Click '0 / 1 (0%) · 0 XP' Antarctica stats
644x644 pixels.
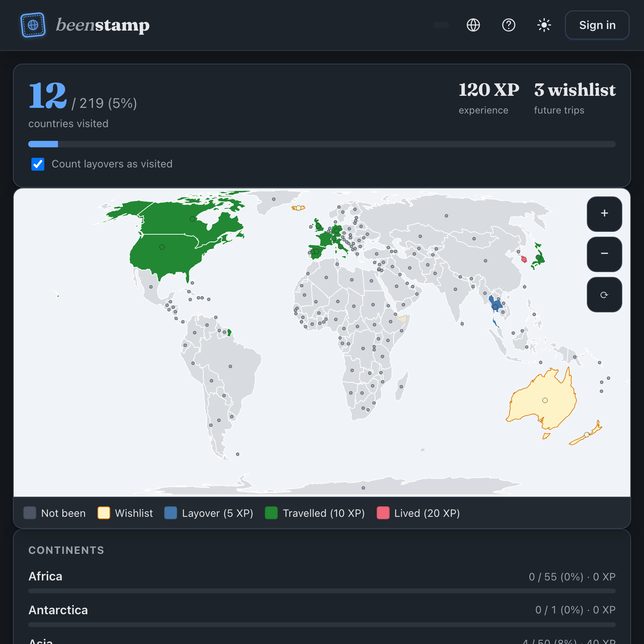pyautogui.click(x=575, y=610)
